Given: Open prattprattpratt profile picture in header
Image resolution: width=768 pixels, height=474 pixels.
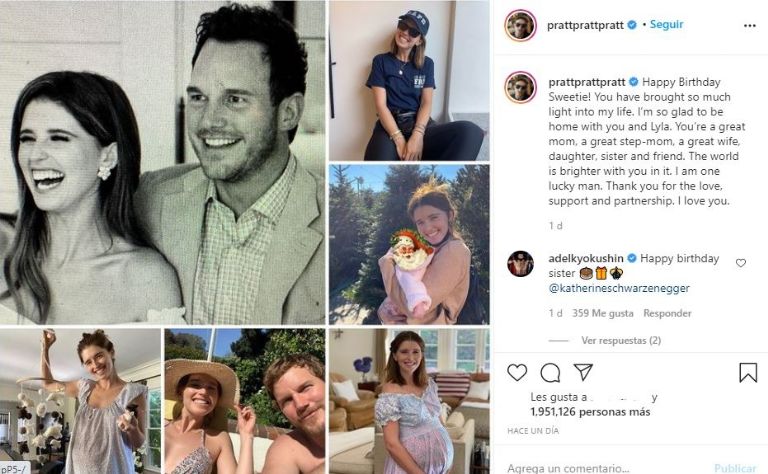Looking at the screenshot, I should point(520,26).
